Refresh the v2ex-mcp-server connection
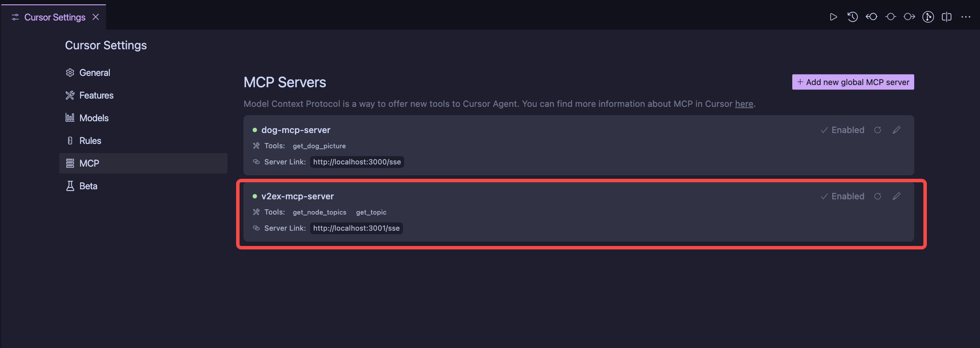The image size is (980, 348). [x=878, y=196]
